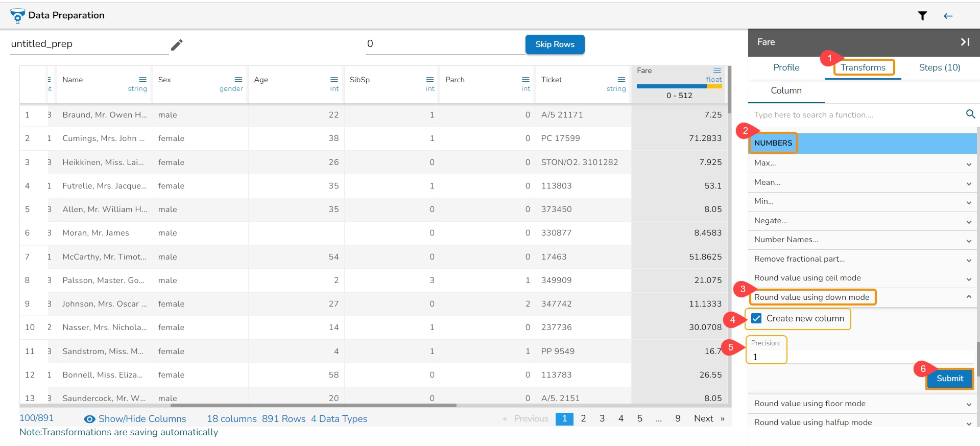Open the Ticket column menu icon
The width and height of the screenshot is (980, 446).
pos(621,79)
